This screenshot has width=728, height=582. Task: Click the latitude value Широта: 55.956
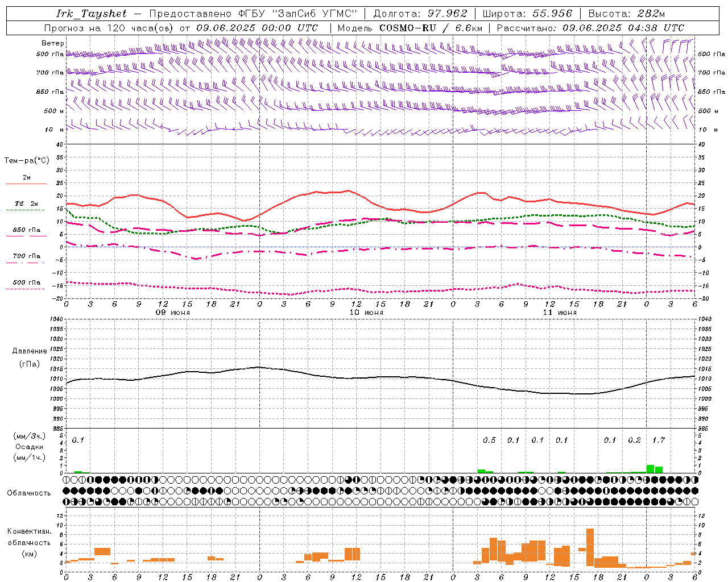527,14
